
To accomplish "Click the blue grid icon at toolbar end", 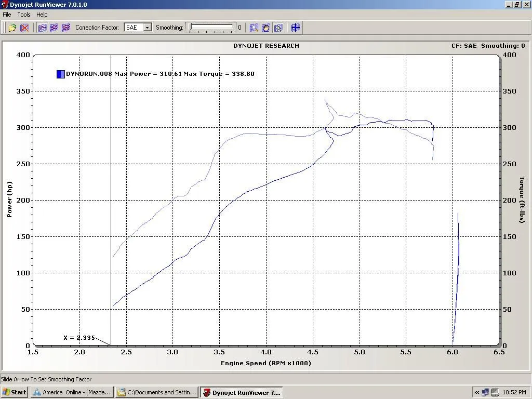I will click(x=296, y=28).
